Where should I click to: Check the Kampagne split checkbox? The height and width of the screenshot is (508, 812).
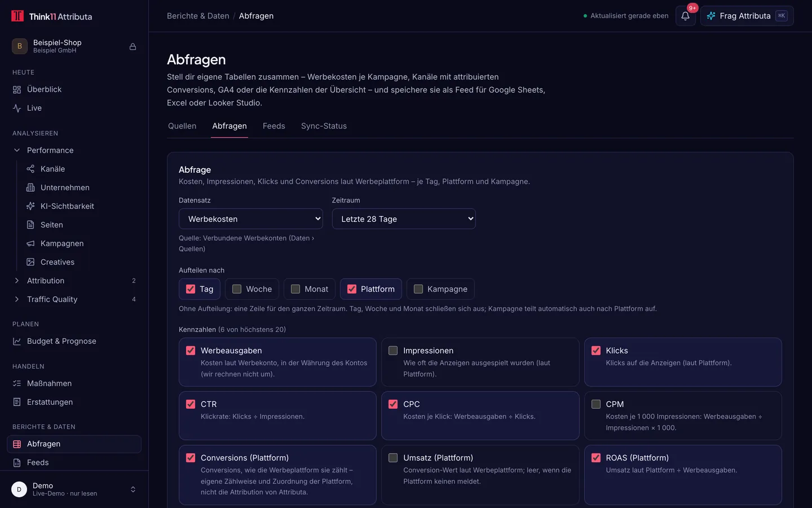click(418, 289)
